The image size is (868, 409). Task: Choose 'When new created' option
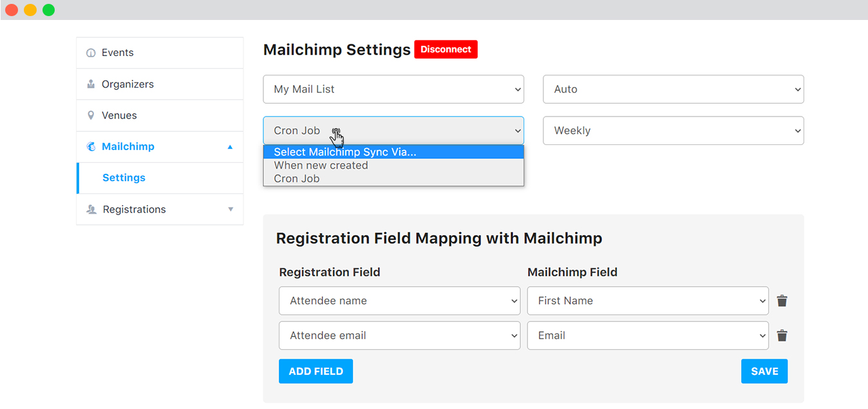(393, 166)
